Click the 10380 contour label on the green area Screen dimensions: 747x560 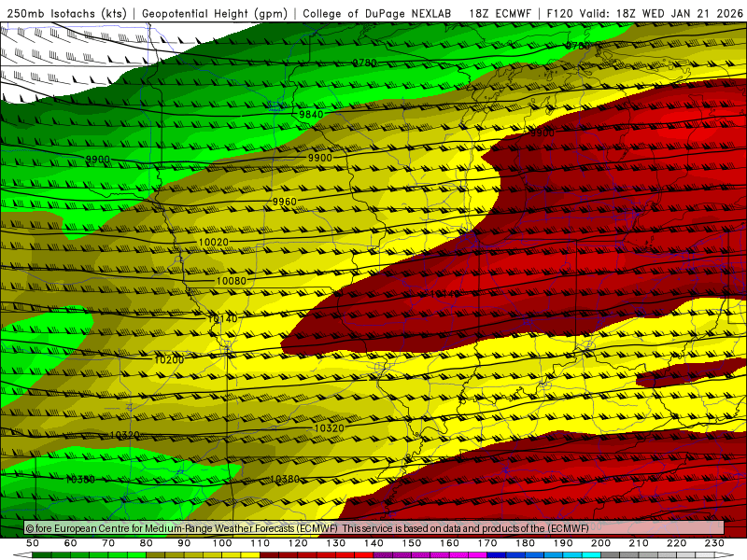[80, 479]
